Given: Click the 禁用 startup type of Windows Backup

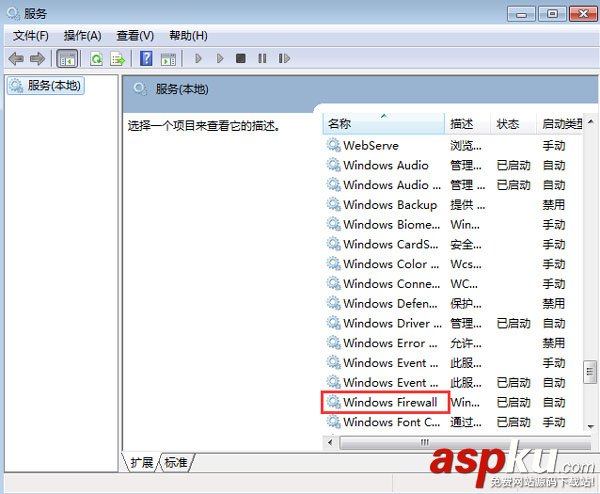Looking at the screenshot, I should (553, 205).
